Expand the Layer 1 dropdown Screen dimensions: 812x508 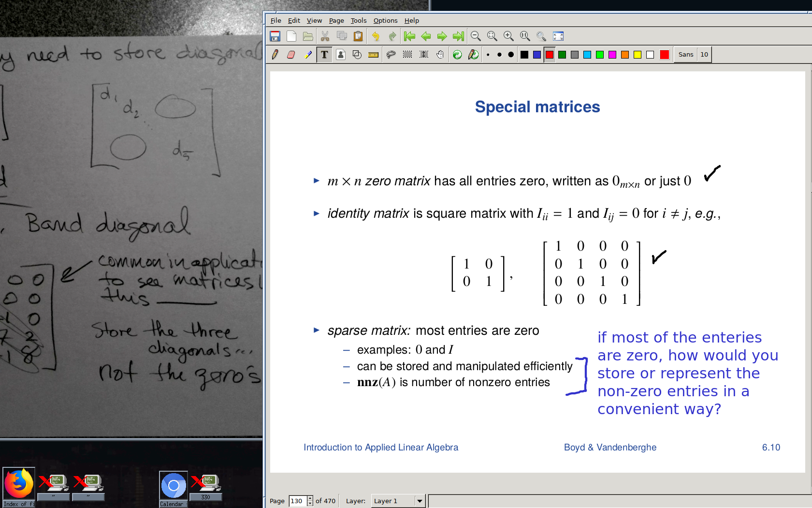tap(420, 501)
